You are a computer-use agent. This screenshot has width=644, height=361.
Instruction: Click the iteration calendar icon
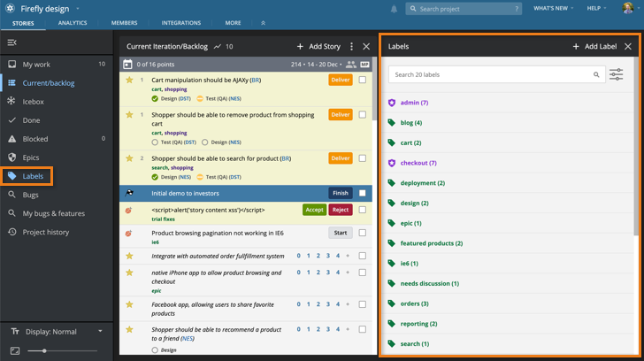(x=127, y=64)
